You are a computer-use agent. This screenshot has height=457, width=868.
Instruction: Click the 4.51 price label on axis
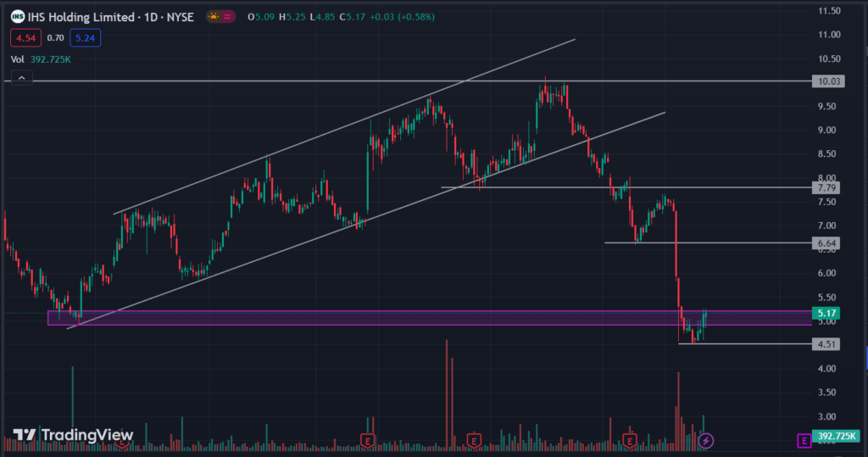826,344
